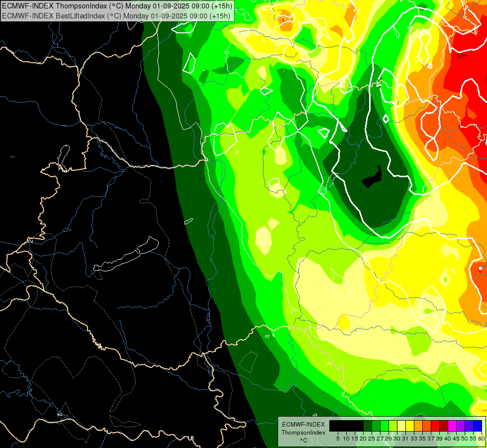The height and width of the screenshot is (448, 487).
Task: Select the dark red 39–40 legend swatch
Action: pos(444,426)
